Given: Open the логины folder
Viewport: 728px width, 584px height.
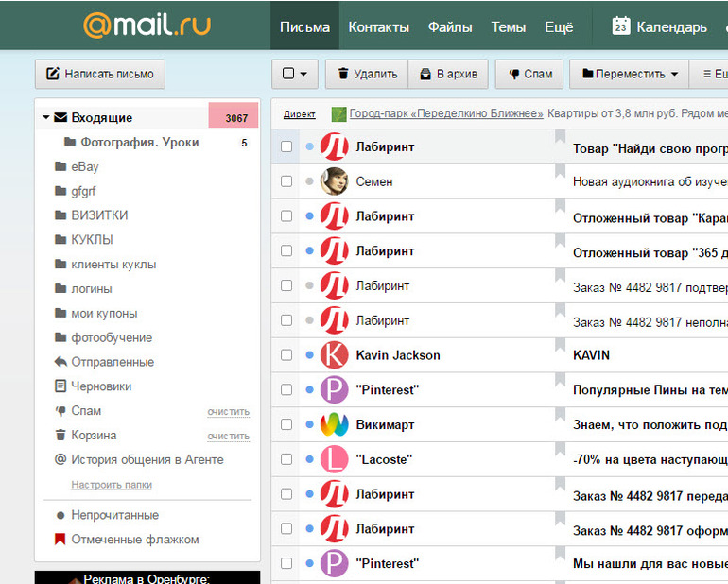Looking at the screenshot, I should click(83, 289).
